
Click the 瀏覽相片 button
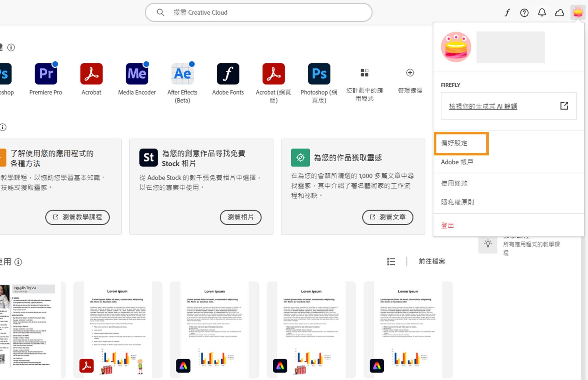point(240,217)
